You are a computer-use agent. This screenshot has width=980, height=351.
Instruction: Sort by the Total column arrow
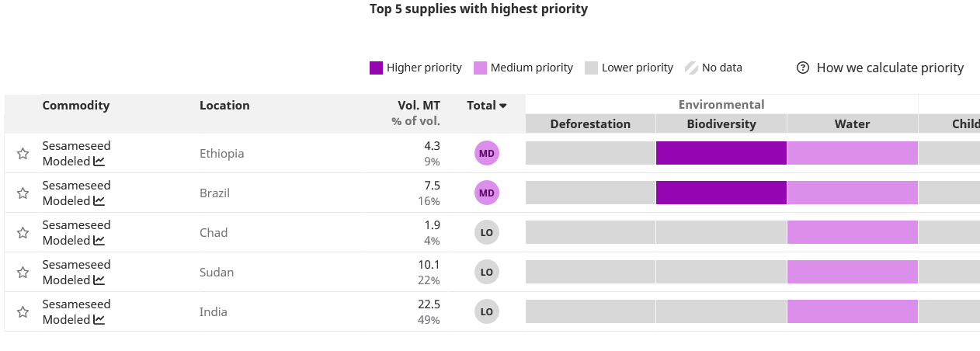click(x=503, y=106)
